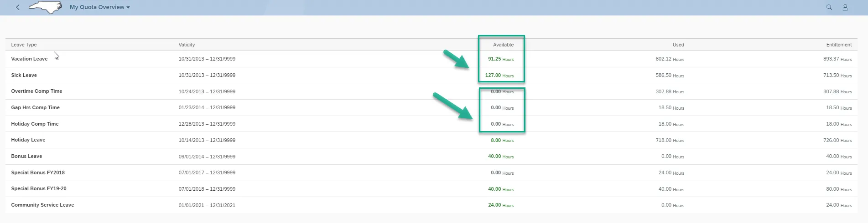Select the Community Service Leave row
The height and width of the screenshot is (223, 868).
42,205
